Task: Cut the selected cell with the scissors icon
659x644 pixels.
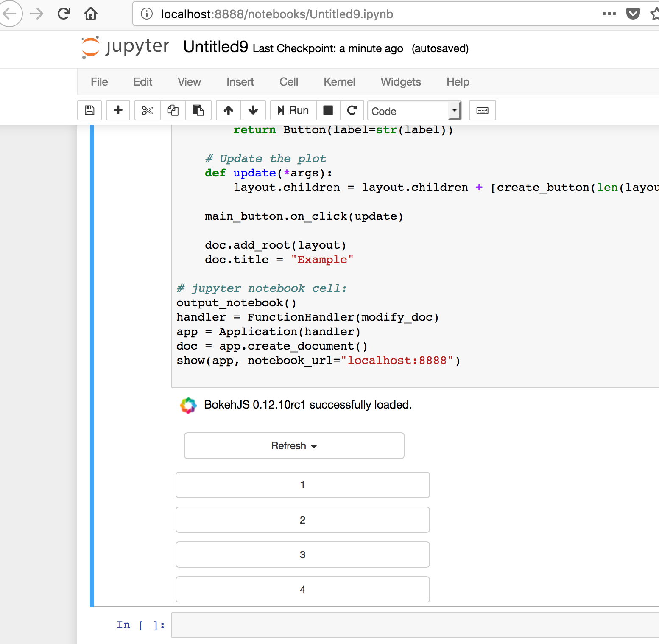Action: (x=147, y=110)
